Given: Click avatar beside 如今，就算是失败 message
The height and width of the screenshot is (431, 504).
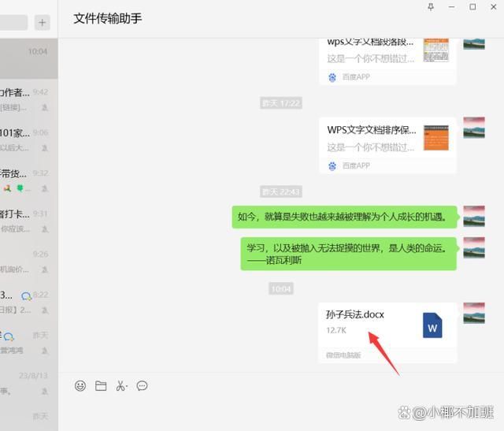Looking at the screenshot, I should tap(474, 216).
